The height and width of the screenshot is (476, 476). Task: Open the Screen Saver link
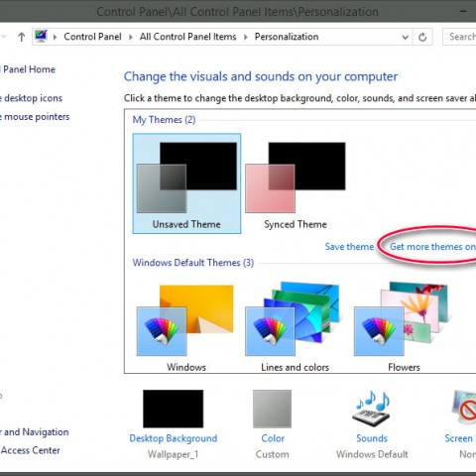coord(460,438)
